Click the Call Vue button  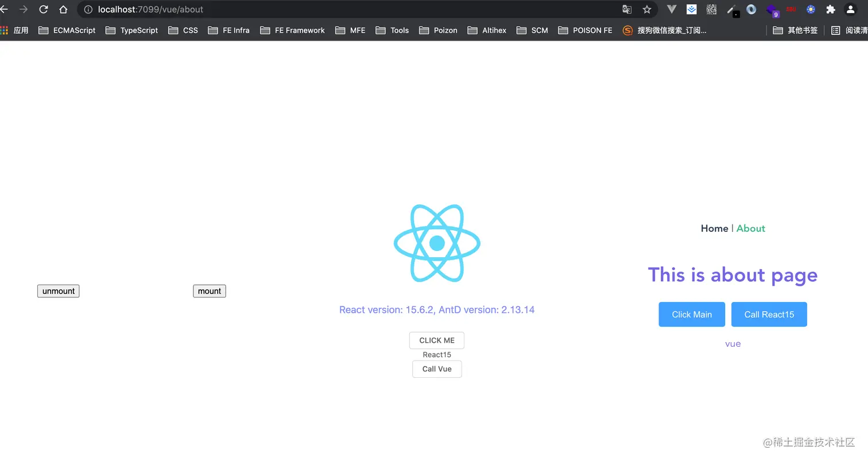[x=437, y=369]
